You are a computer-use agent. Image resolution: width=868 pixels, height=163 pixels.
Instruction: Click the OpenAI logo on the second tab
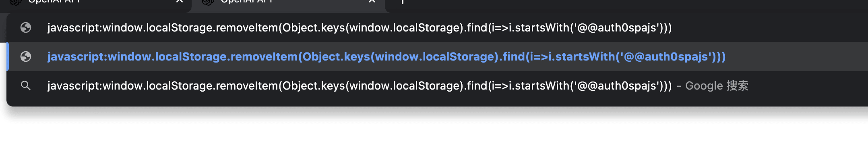tap(208, 2)
